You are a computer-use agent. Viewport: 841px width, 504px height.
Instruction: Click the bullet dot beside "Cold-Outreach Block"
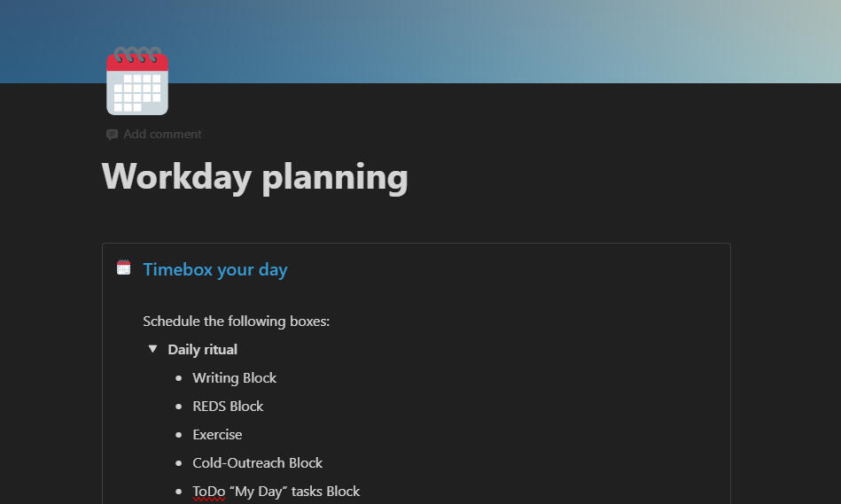coord(178,463)
